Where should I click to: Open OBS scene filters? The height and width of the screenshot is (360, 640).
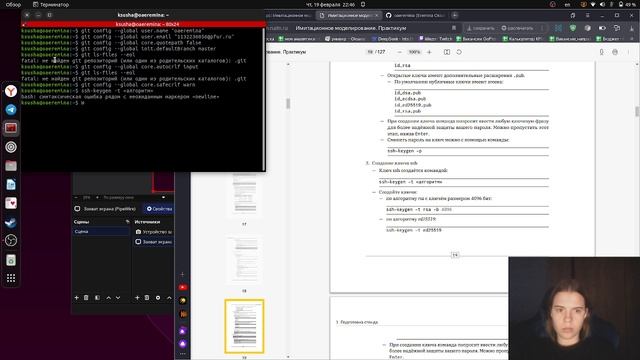tap(97, 298)
